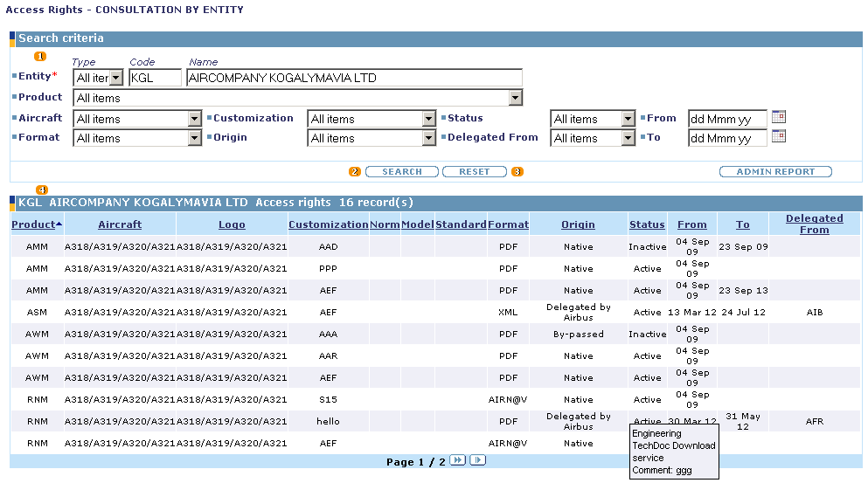Click the By-passed origin cell

579,335
